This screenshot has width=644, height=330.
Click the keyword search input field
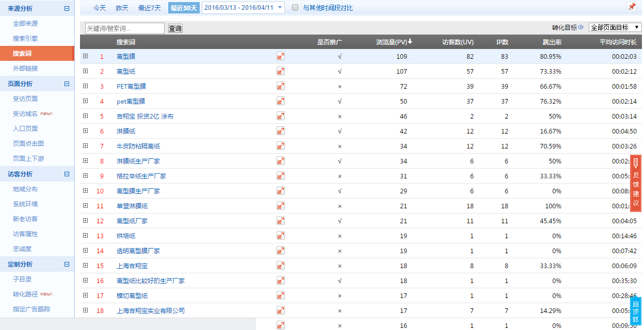125,28
